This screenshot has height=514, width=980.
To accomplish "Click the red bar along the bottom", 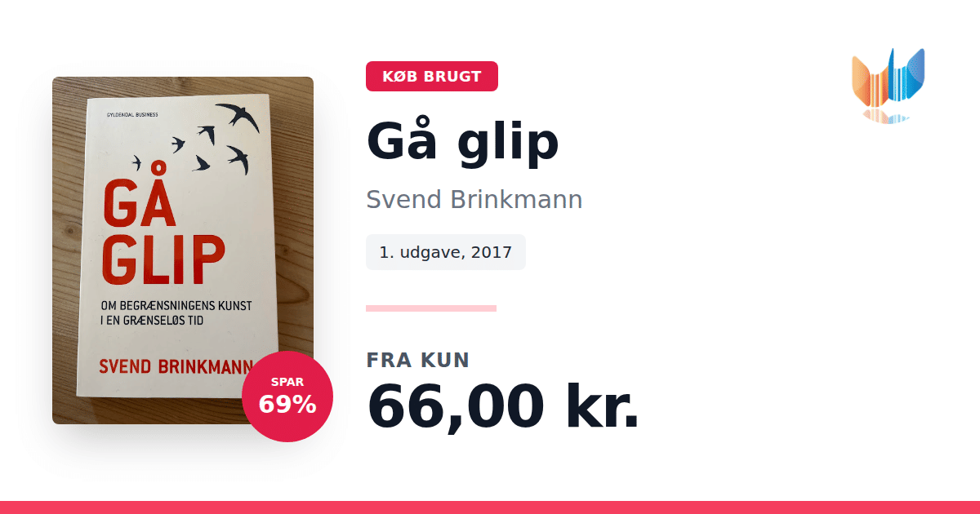I will (490, 507).
